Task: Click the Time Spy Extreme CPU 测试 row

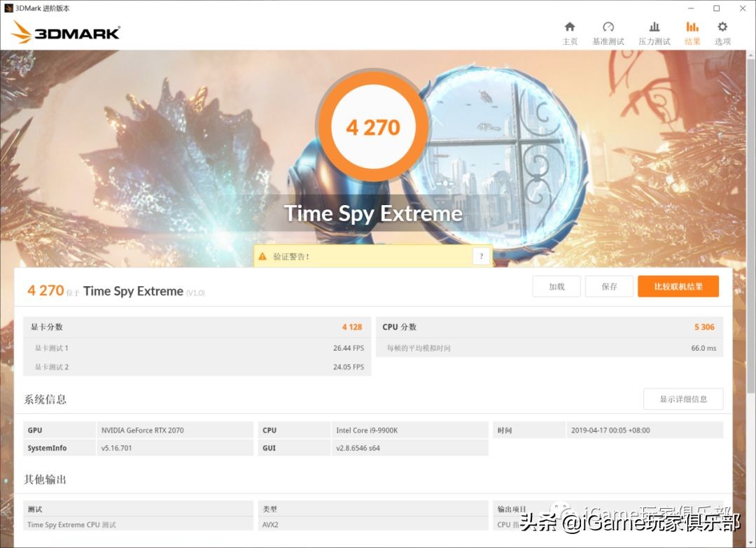Action: point(138,524)
